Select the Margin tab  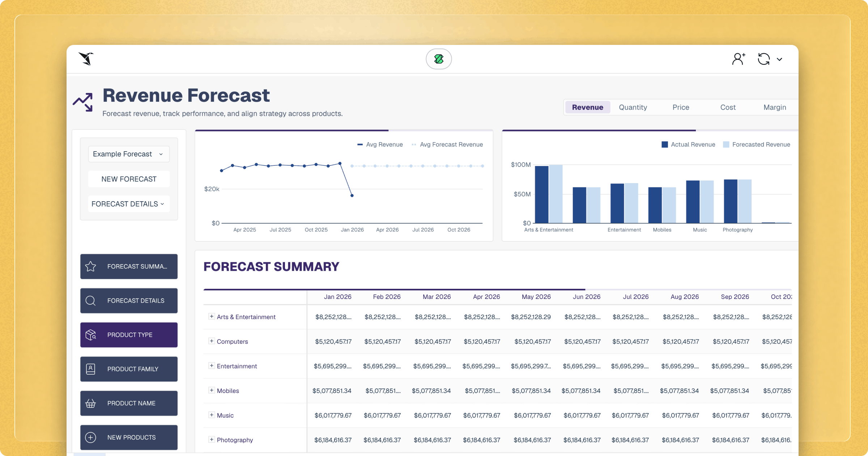tap(774, 107)
